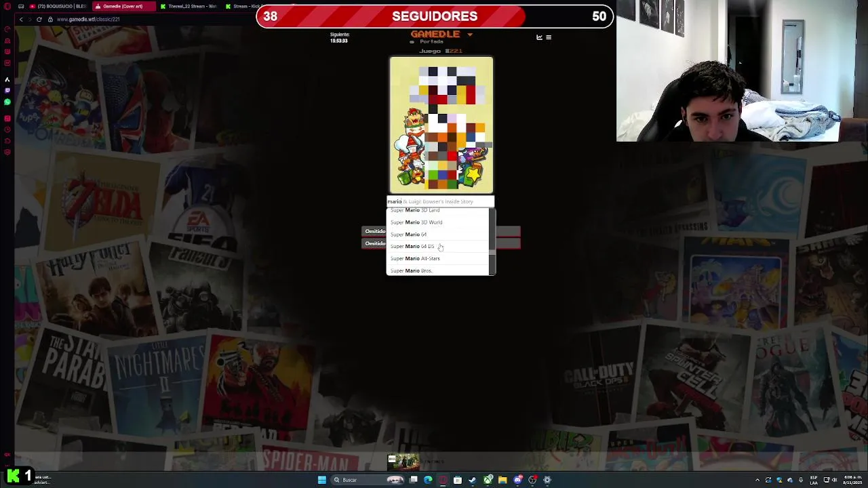Open the sidebar settings gear icon
The height and width of the screenshot is (488, 868).
coord(7,152)
